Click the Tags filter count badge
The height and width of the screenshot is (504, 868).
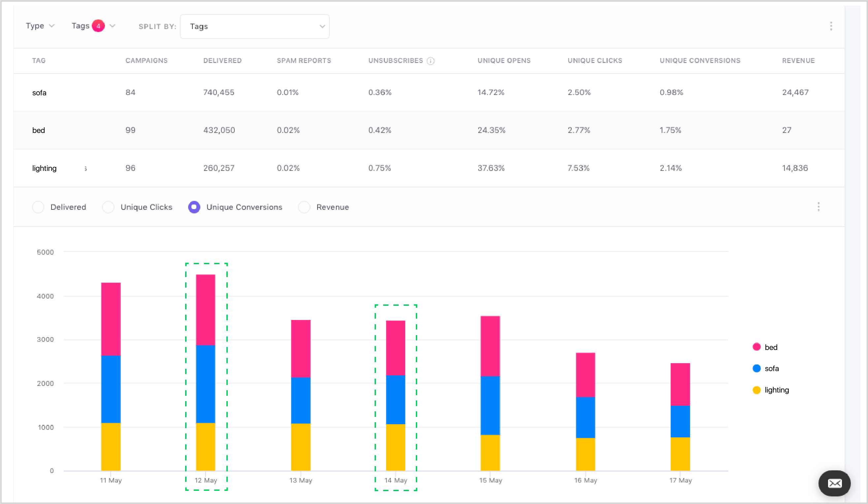tap(98, 26)
